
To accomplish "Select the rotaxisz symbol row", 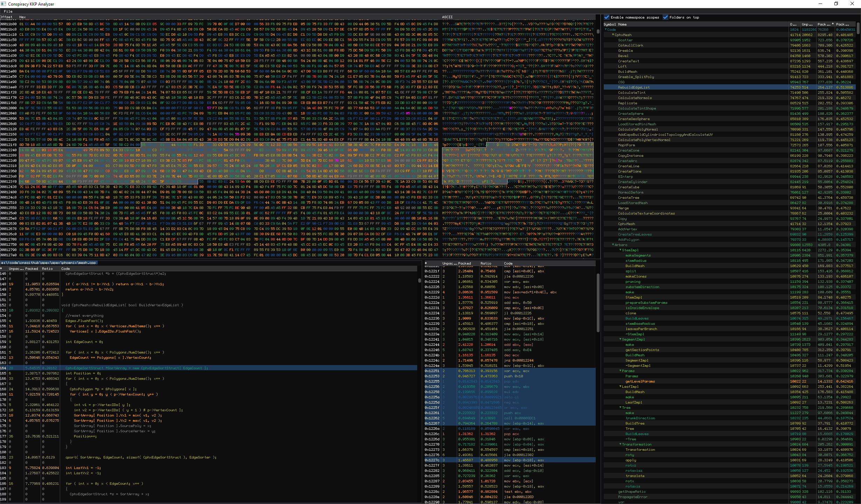I will 729,470.
